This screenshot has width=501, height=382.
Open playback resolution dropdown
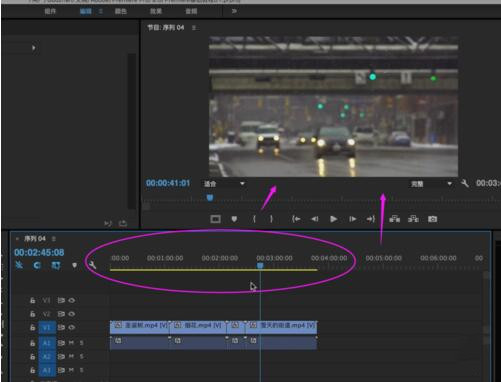coord(431,184)
